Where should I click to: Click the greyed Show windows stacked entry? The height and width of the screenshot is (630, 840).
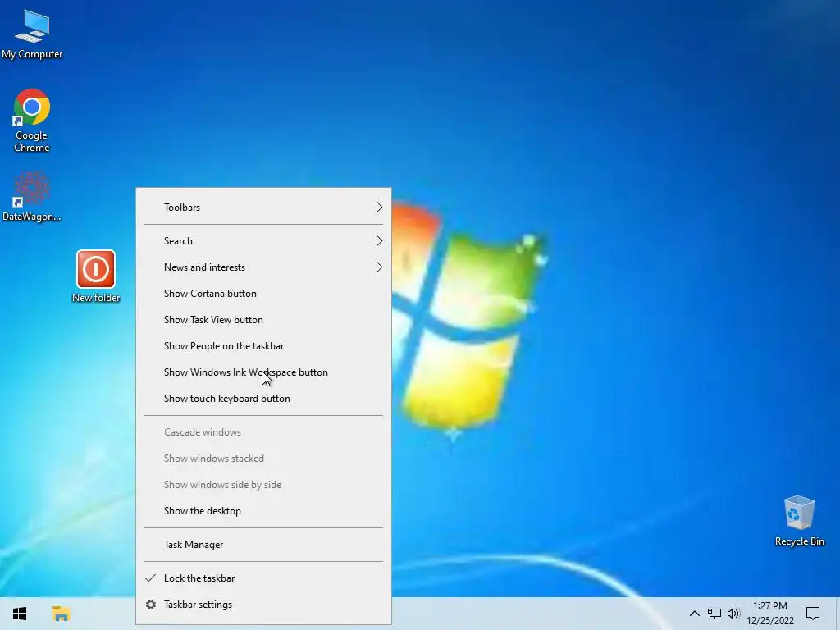click(x=264, y=459)
